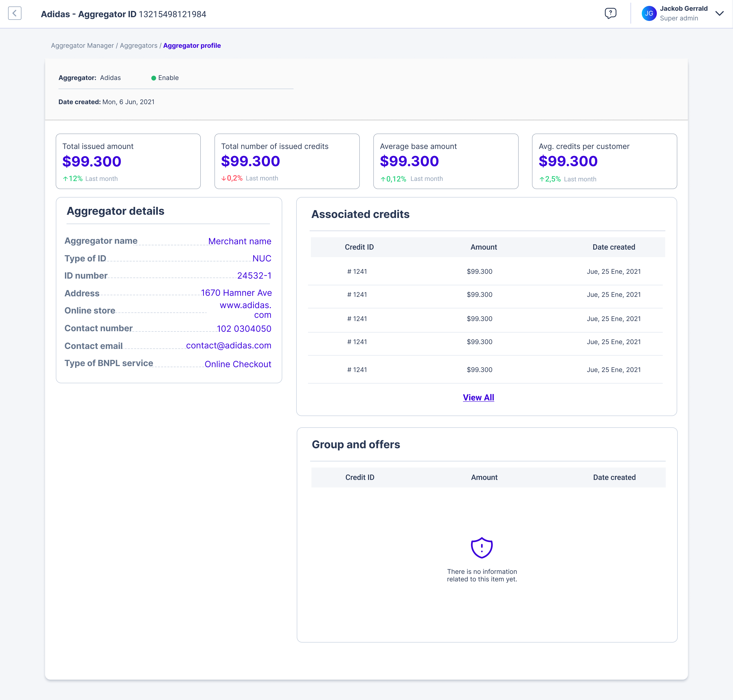Click the Amount header in Associated credits
The image size is (733, 700).
483,247
